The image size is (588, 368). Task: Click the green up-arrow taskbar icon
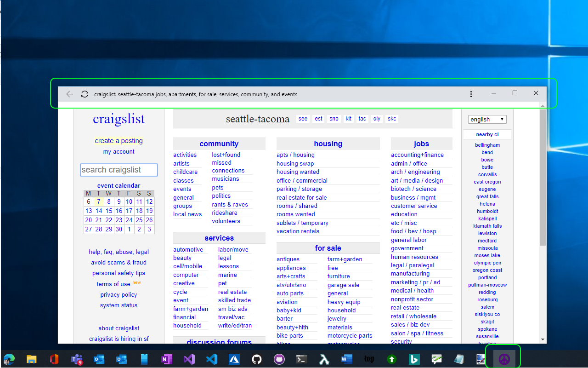[x=392, y=359]
